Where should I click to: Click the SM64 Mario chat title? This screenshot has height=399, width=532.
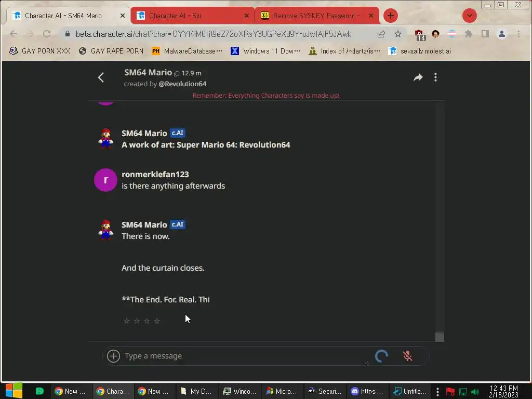tap(148, 72)
